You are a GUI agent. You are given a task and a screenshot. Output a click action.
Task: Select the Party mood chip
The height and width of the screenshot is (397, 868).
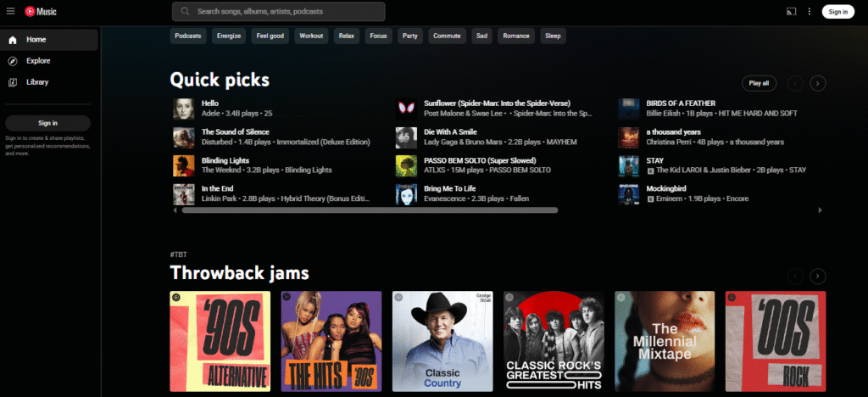click(x=410, y=36)
